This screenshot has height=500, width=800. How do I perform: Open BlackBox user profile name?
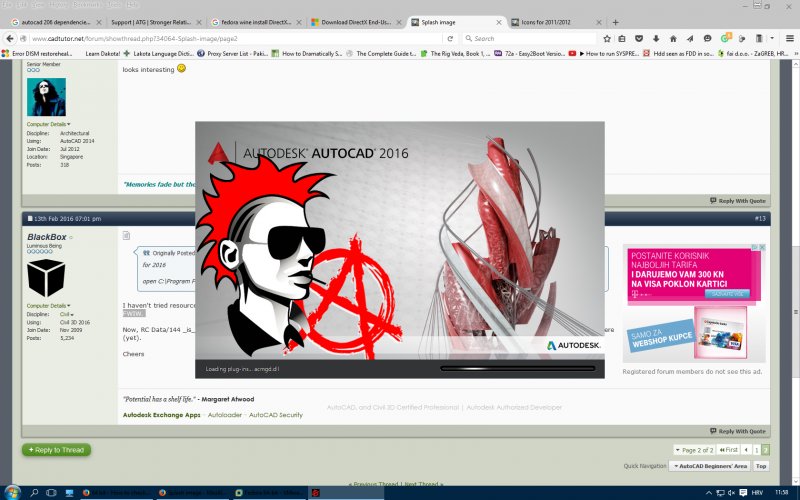47,237
